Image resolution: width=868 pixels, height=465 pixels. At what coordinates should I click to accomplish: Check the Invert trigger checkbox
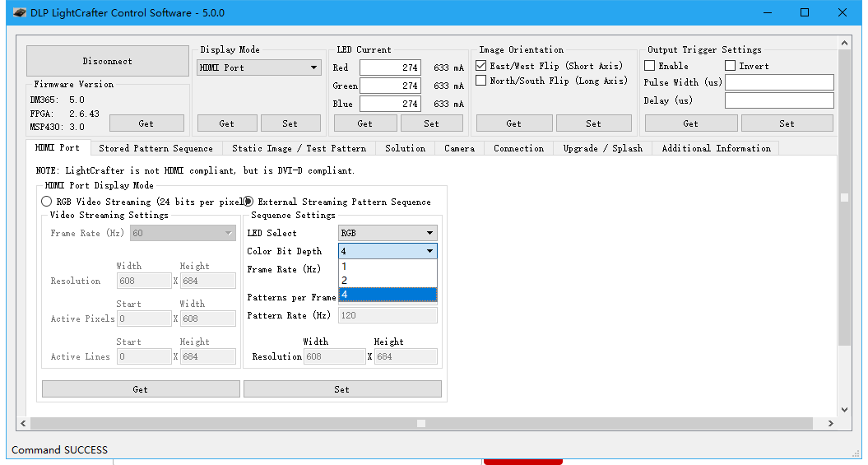(x=730, y=66)
